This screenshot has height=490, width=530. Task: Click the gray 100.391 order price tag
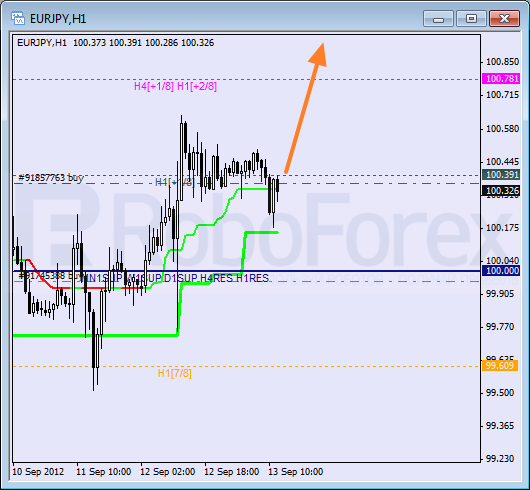501,174
